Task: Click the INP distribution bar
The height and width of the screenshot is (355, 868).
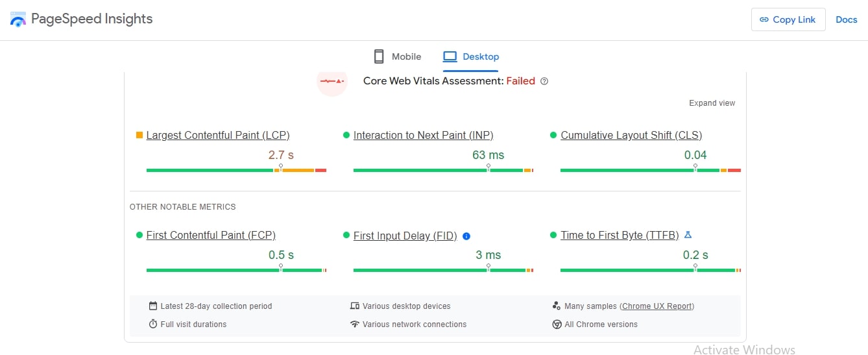Action: [x=443, y=170]
